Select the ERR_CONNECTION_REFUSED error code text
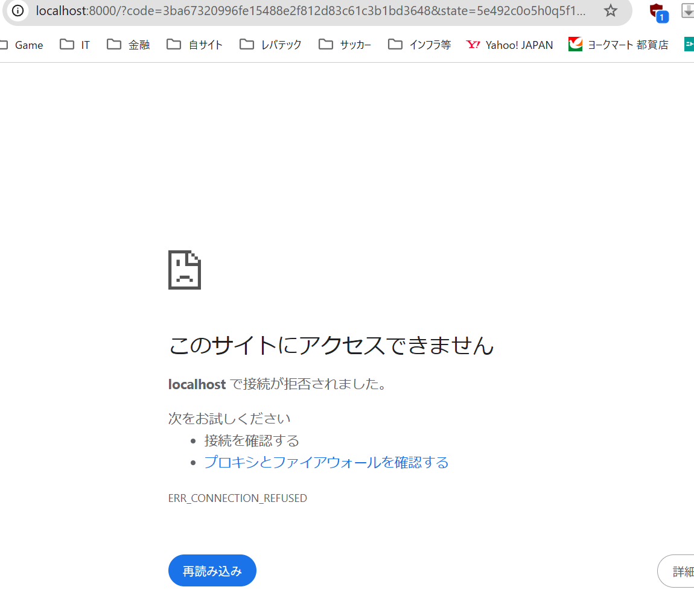694x616 pixels. pyautogui.click(x=238, y=498)
